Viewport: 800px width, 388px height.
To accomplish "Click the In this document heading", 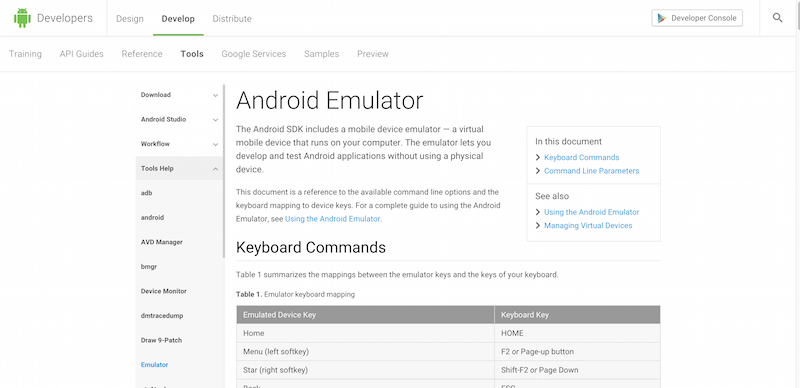I will point(568,142).
